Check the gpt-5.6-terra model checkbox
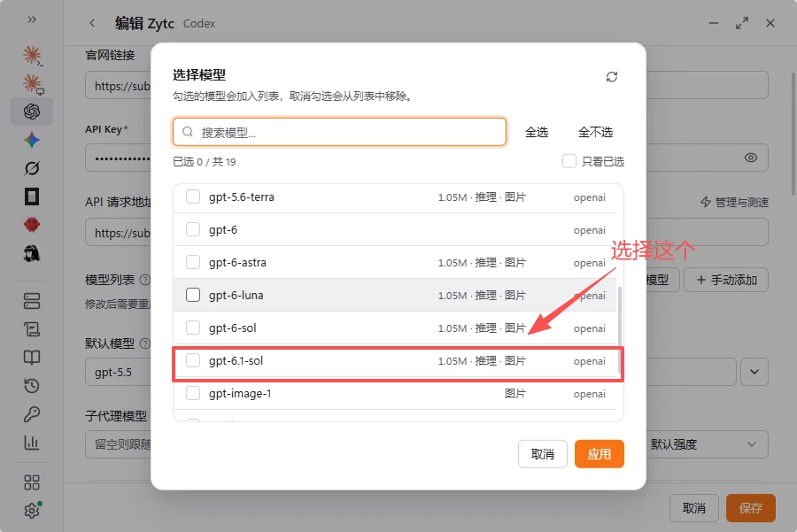 [193, 197]
